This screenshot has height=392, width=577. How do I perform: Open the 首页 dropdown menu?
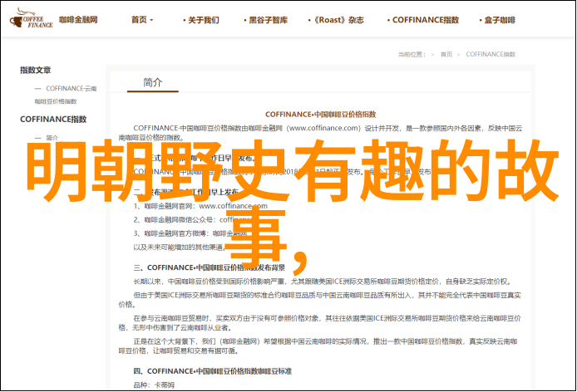pyautogui.click(x=142, y=20)
